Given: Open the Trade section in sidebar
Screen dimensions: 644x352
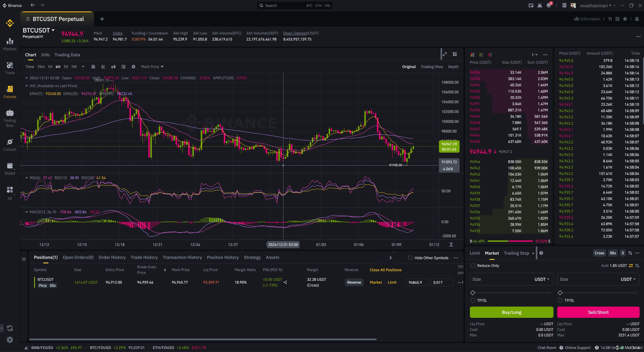Looking at the screenshot, I should (10, 68).
